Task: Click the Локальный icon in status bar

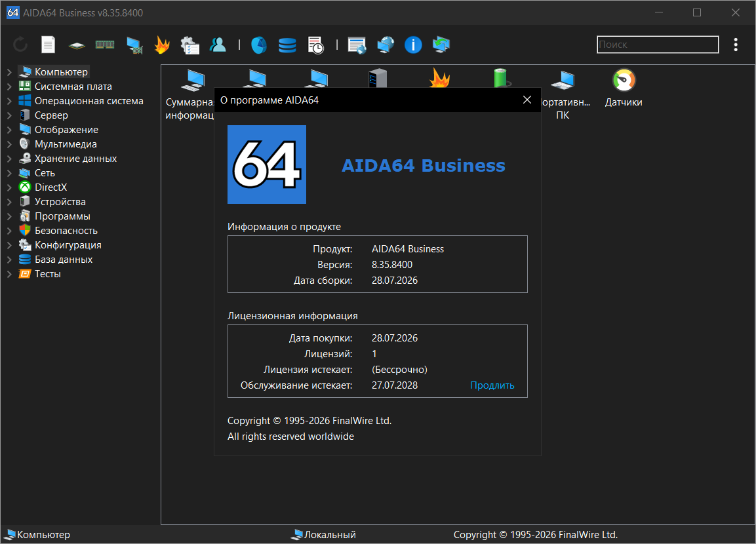Action: tap(297, 534)
